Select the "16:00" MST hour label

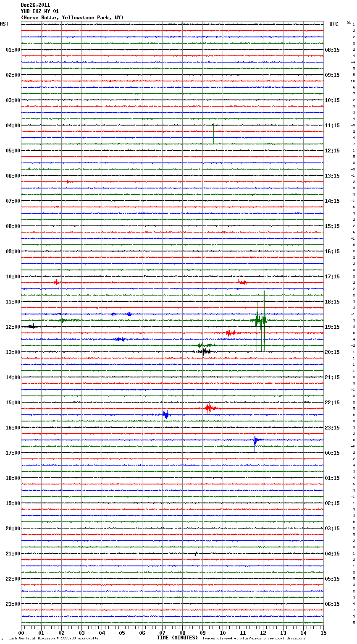13,428
